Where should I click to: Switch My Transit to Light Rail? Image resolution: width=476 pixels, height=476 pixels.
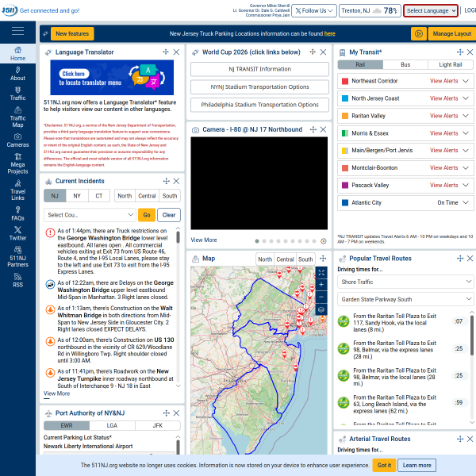tap(450, 65)
